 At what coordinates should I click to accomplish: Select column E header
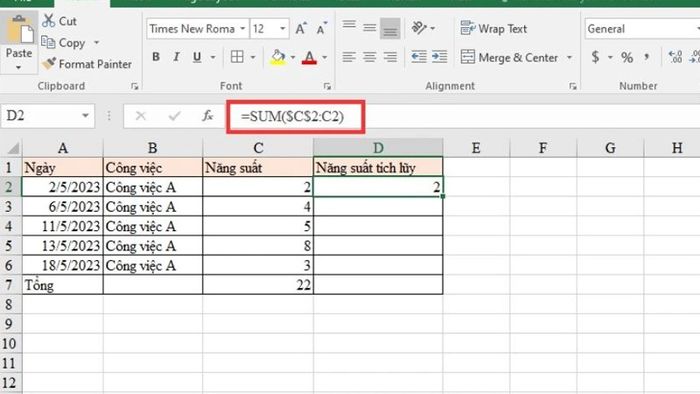pyautogui.click(x=476, y=148)
